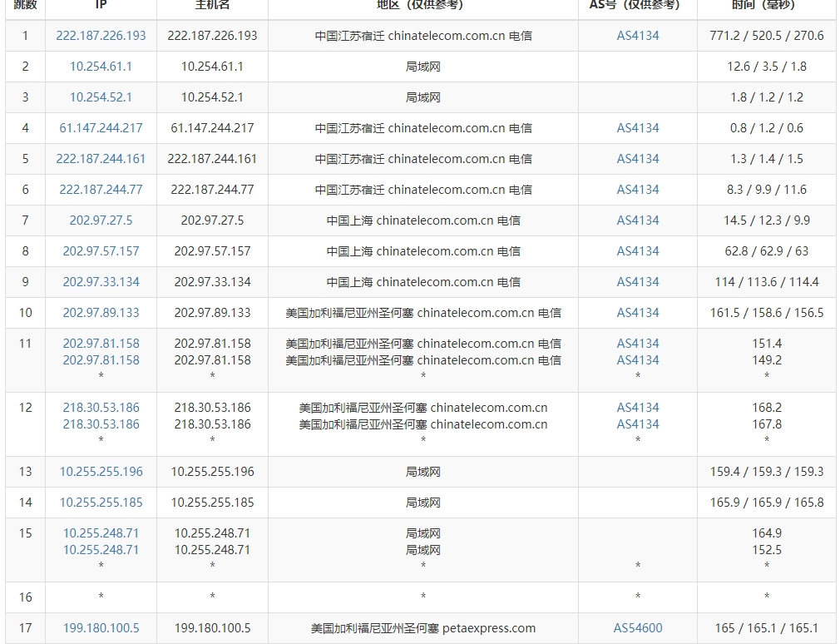Click the 222.187.244.161 IP link

pyautogui.click(x=101, y=159)
